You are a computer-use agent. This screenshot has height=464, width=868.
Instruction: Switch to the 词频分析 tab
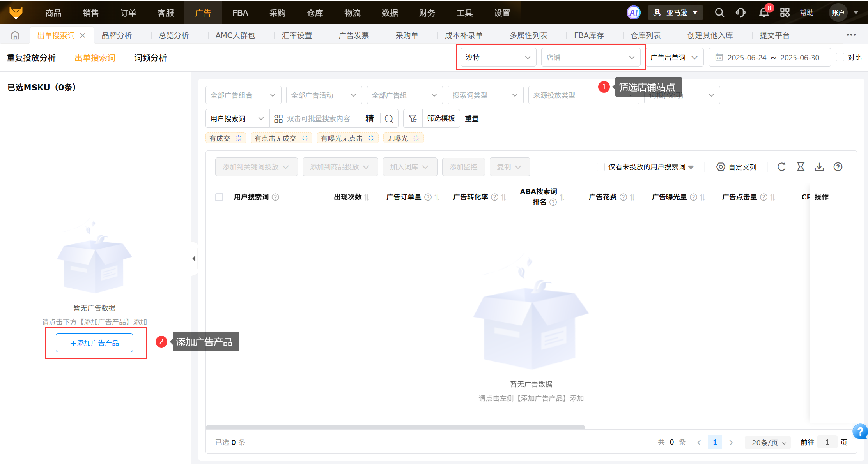pyautogui.click(x=151, y=58)
